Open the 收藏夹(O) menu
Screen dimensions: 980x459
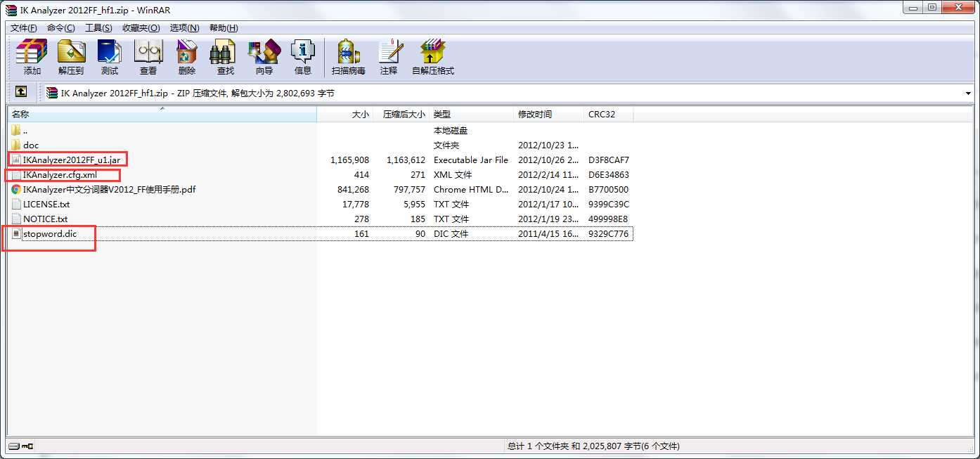coord(141,28)
